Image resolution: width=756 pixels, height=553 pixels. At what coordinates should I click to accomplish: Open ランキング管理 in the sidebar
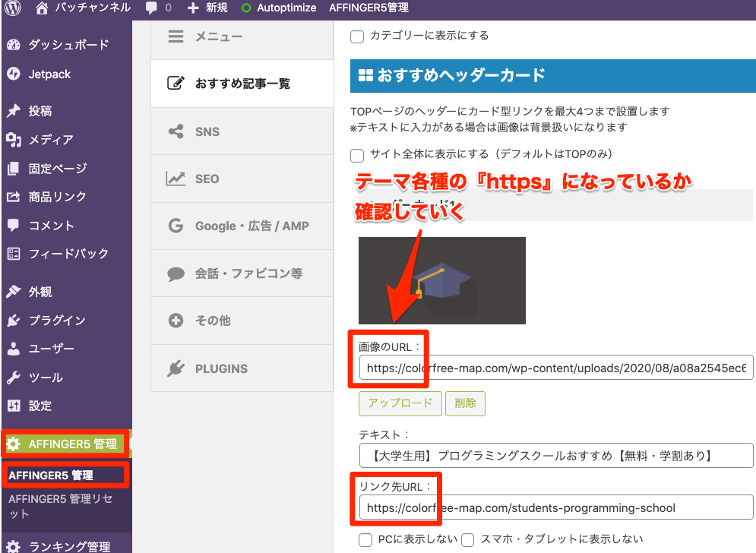coord(67,546)
